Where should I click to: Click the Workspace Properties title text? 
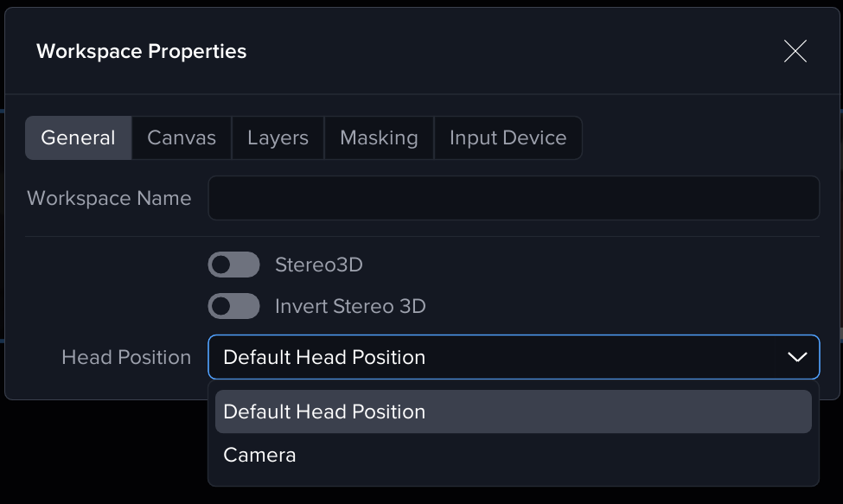pyautogui.click(x=141, y=52)
